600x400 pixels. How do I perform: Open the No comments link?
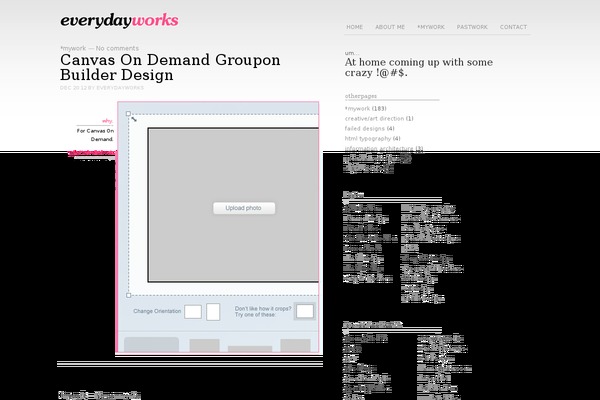pyautogui.click(x=117, y=48)
